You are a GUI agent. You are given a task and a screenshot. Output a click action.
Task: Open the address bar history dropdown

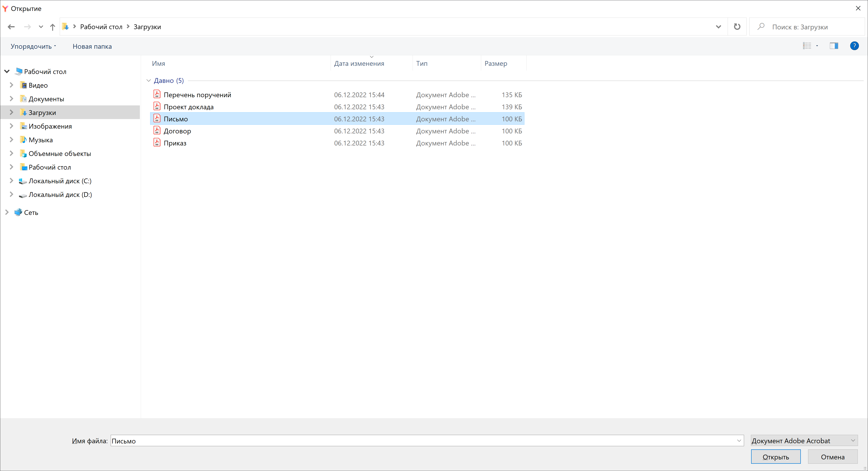click(x=718, y=27)
